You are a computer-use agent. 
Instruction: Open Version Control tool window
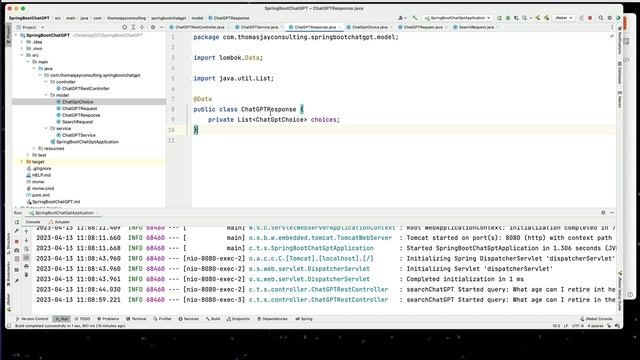pyautogui.click(x=32, y=319)
